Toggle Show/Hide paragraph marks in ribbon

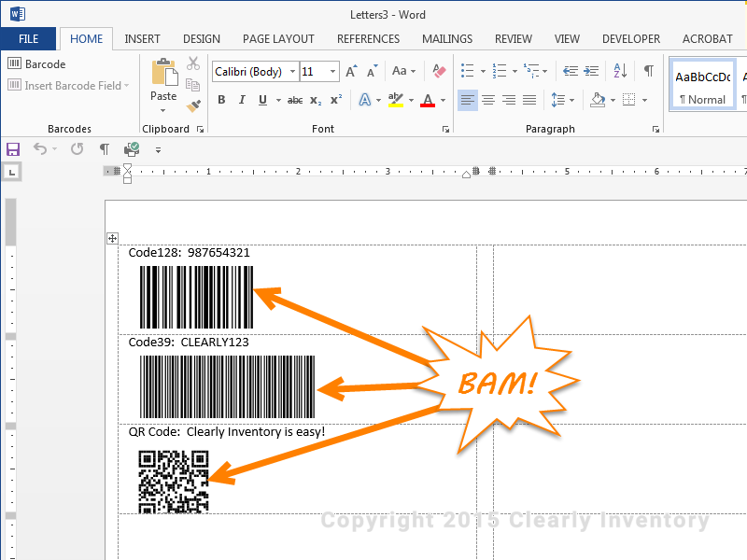[x=648, y=71]
